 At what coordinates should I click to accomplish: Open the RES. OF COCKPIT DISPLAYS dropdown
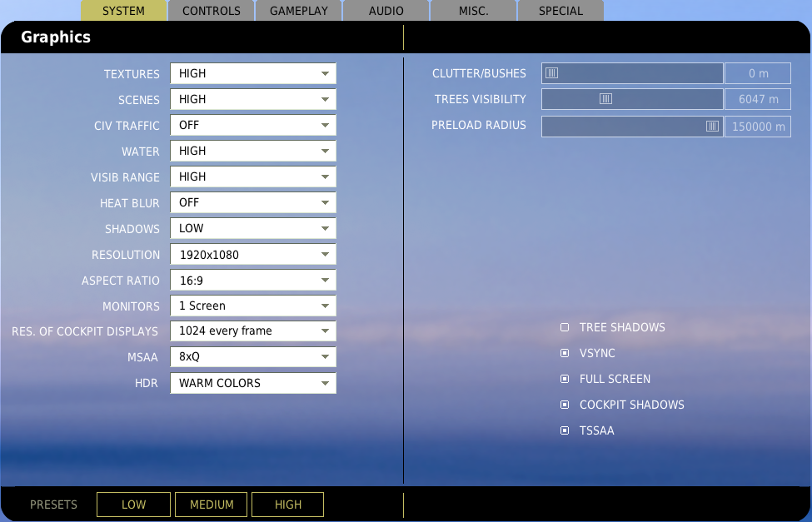tap(253, 331)
